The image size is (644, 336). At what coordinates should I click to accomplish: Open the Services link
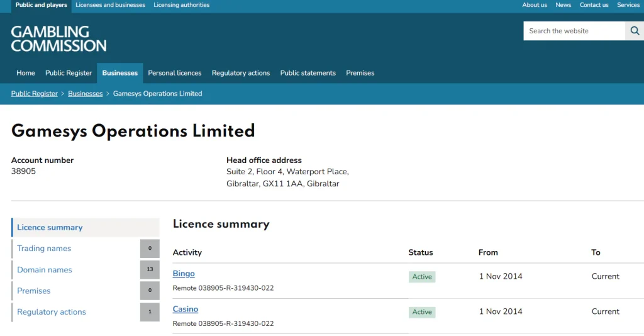(x=628, y=5)
